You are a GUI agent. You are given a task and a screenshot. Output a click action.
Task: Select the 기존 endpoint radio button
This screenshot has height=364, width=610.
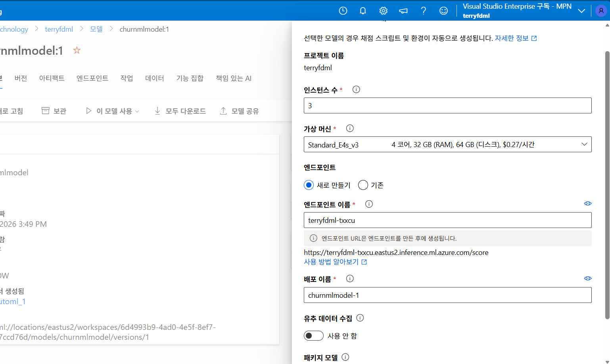363,185
